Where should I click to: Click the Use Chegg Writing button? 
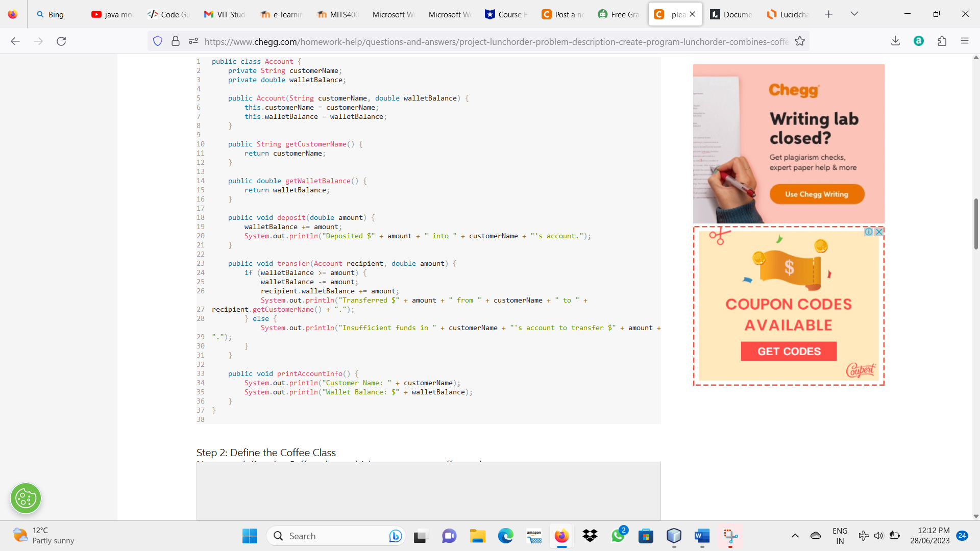(x=816, y=194)
